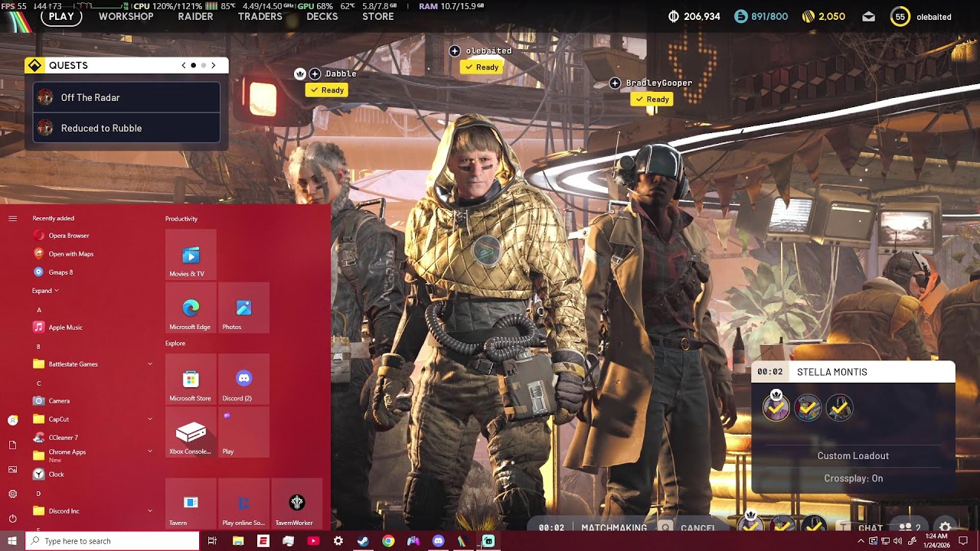Image resolution: width=980 pixels, height=551 pixels.
Task: Open Steam from the taskbar
Action: coord(363,541)
